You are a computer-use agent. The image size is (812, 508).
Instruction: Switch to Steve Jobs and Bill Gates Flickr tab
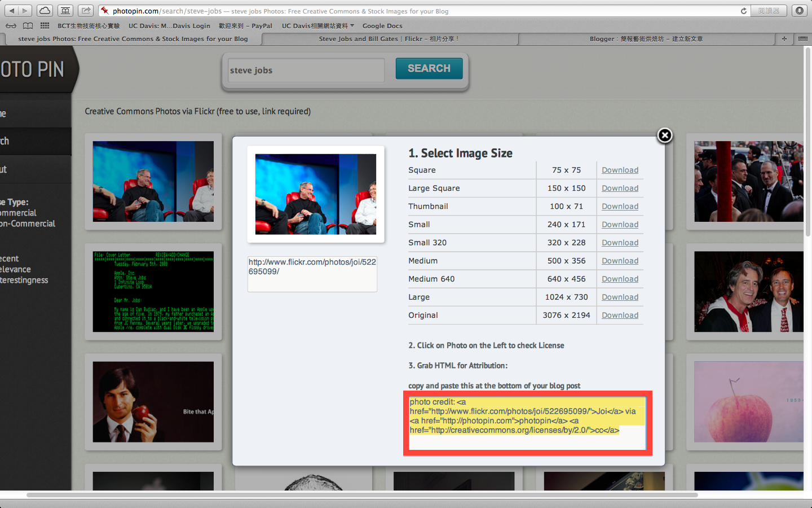390,39
